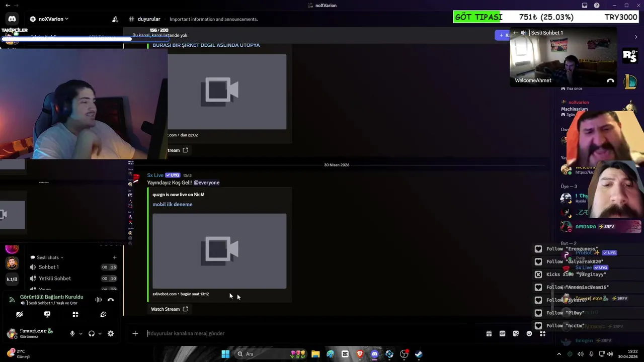Screen dimensions: 644x362
Task: Open microphone input options chevron
Action: [x=80, y=333]
